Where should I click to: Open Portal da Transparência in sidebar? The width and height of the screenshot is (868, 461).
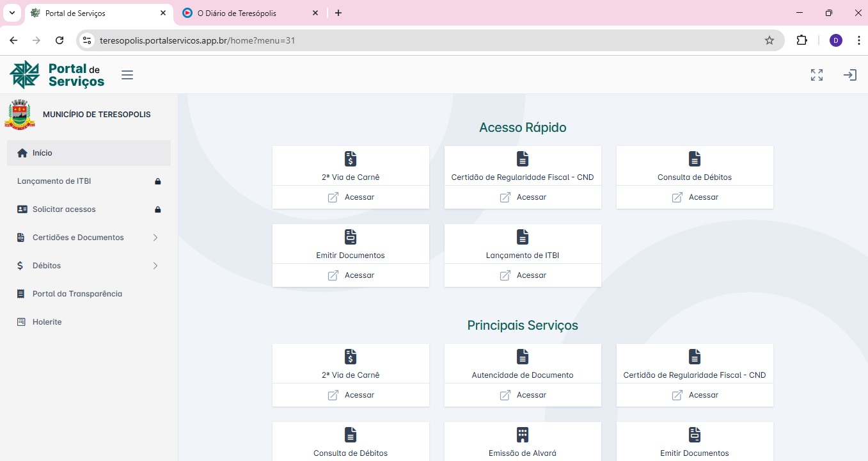pos(77,294)
